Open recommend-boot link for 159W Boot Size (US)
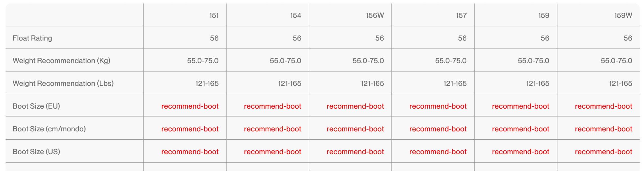The image size is (644, 175). pos(603,152)
